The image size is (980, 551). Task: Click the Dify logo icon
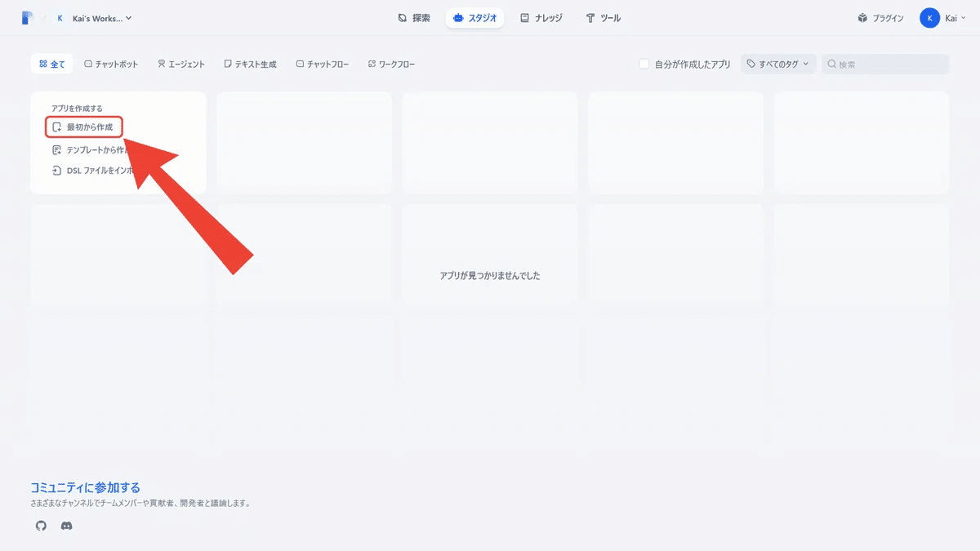(28, 18)
